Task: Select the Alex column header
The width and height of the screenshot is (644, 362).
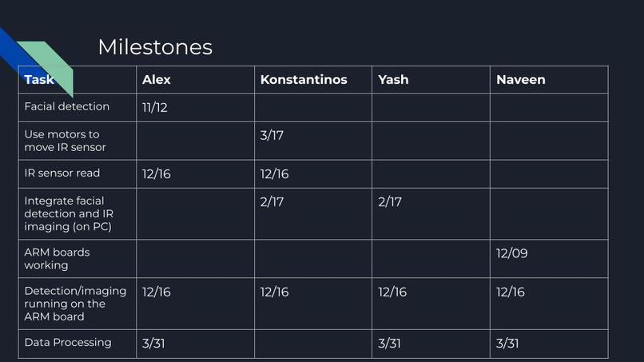Action: click(195, 80)
